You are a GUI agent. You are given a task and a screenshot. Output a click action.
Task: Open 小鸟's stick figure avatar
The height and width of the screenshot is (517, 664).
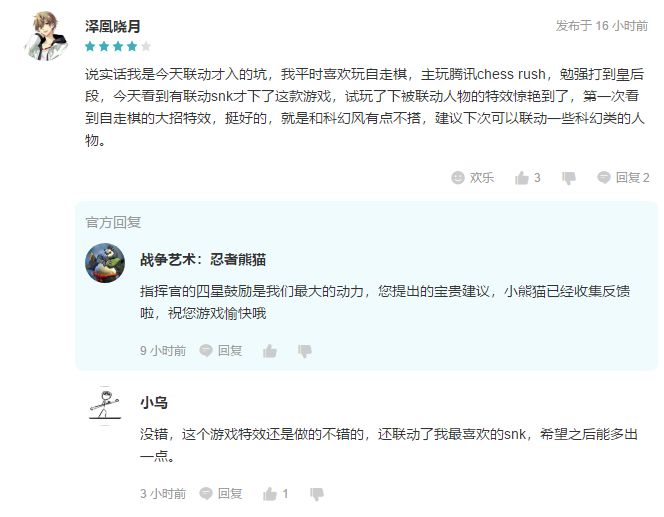[x=105, y=406]
